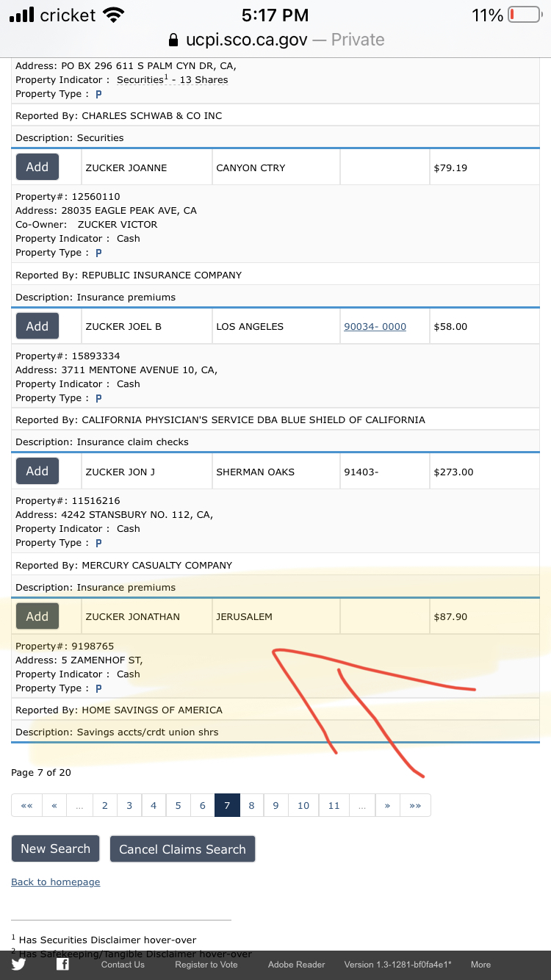
Task: Go to results page 3
Action: coord(129,805)
